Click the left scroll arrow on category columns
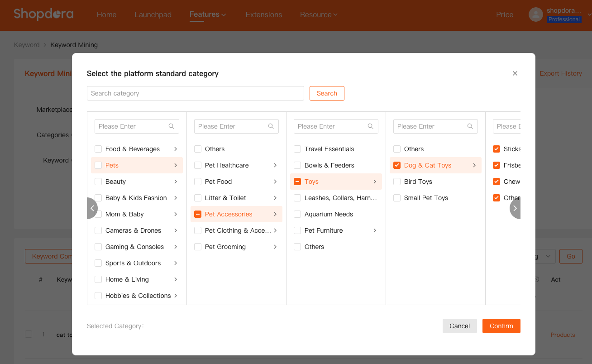The width and height of the screenshot is (592, 364). 92,208
